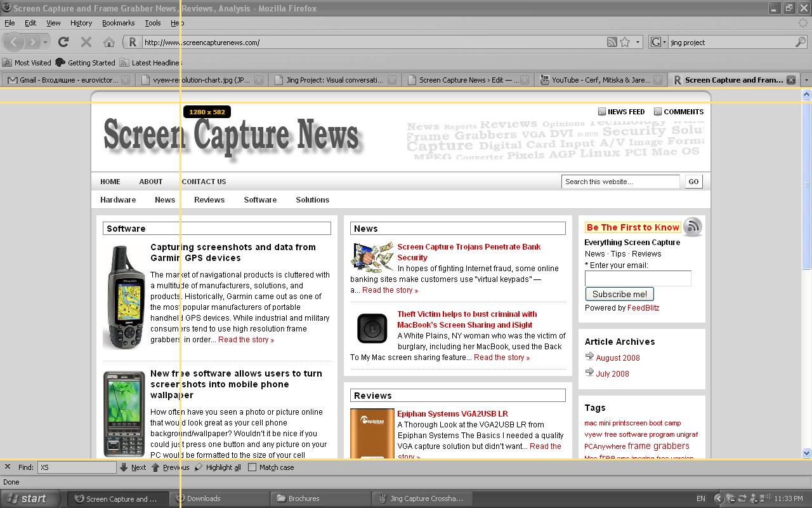
Task: Click the Home toolbar icon
Action: [109, 42]
